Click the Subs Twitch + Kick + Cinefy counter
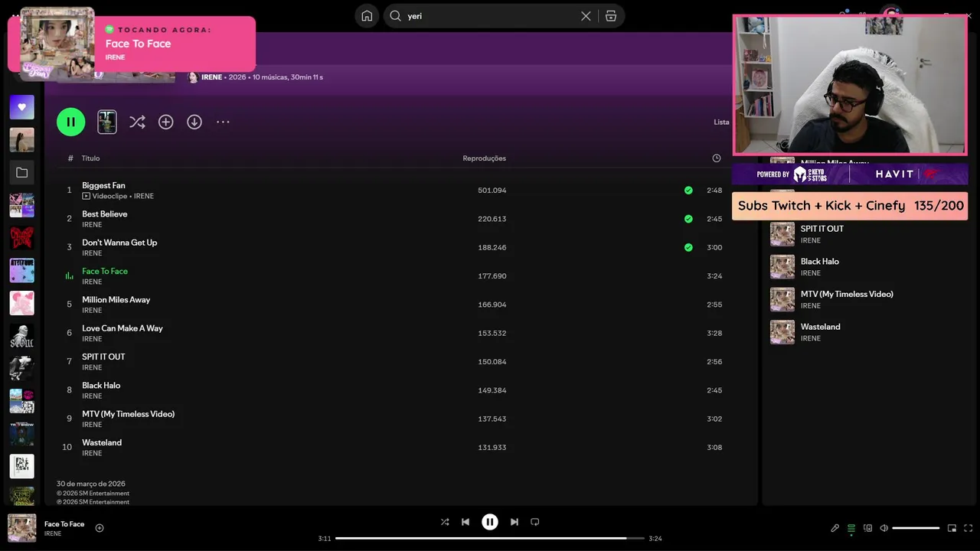The width and height of the screenshot is (980, 551). [850, 206]
